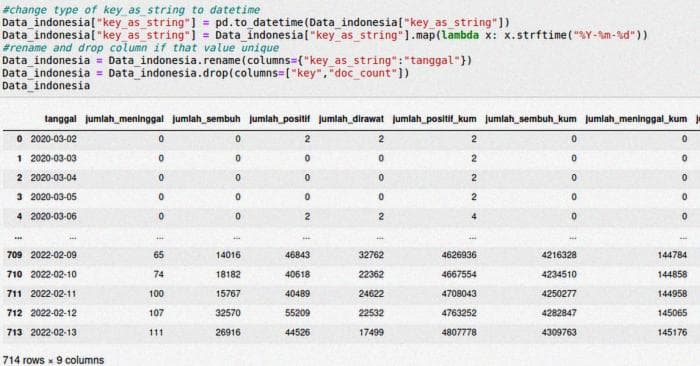
Task: Click the value 4667554 in jumlah_positif_kum
Action: point(459,274)
